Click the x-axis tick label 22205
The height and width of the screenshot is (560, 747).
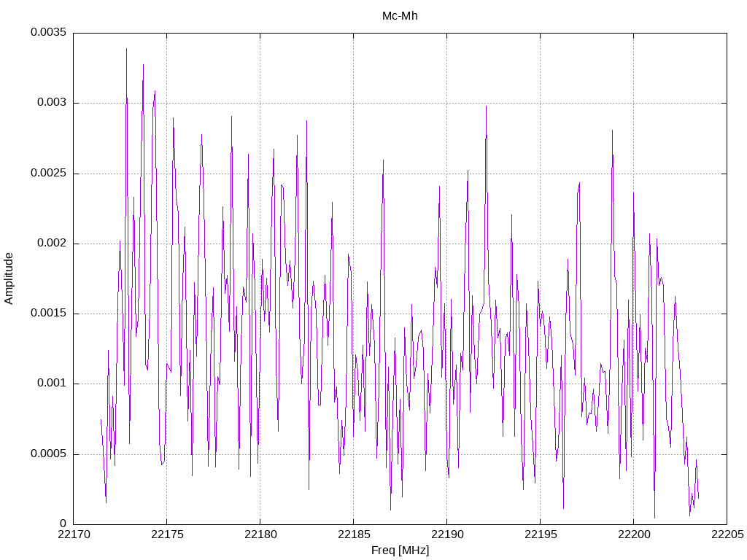click(x=727, y=534)
